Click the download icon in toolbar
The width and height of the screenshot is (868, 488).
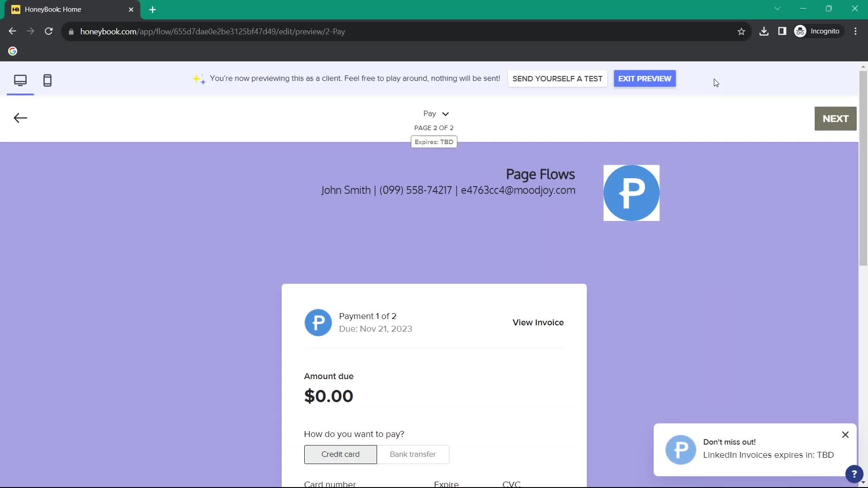coord(764,32)
